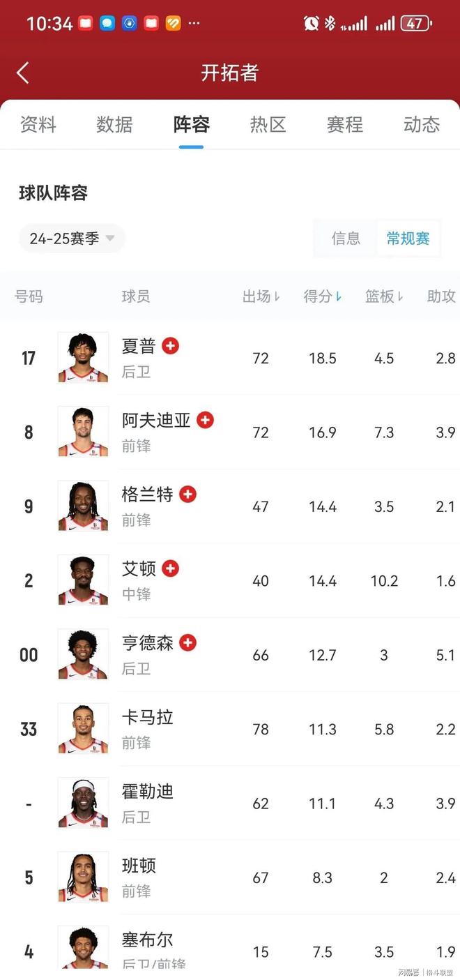Viewport: 460px width, 980px height.
Task: Tap 班顿's player headshot photo
Action: [83, 877]
